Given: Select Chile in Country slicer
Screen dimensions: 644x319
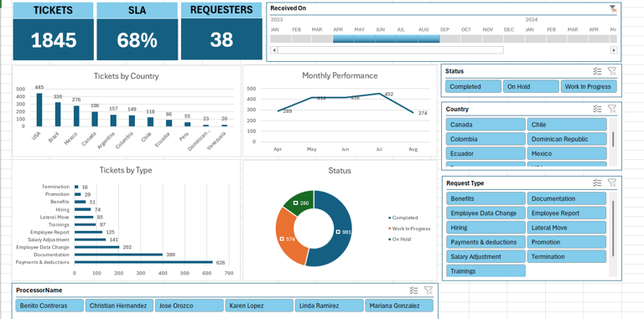Looking at the screenshot, I should pos(567,125).
